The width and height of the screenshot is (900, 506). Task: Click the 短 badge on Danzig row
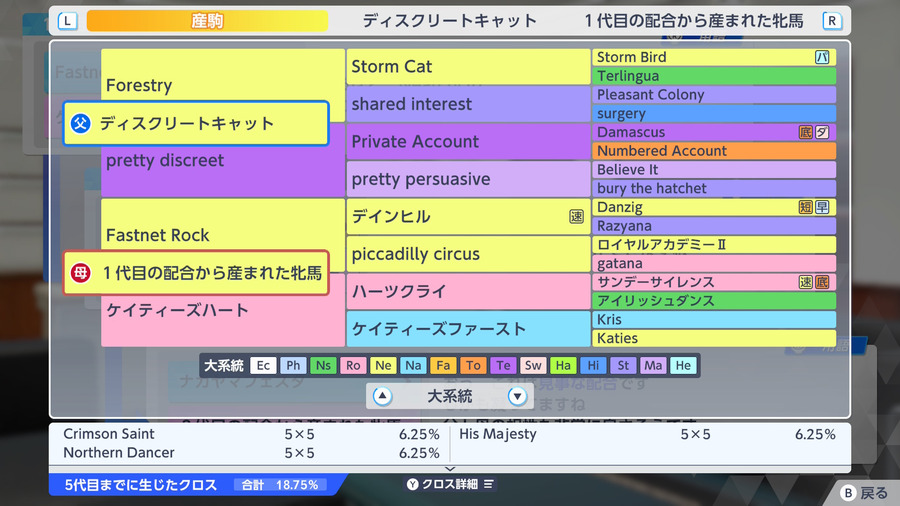point(806,207)
